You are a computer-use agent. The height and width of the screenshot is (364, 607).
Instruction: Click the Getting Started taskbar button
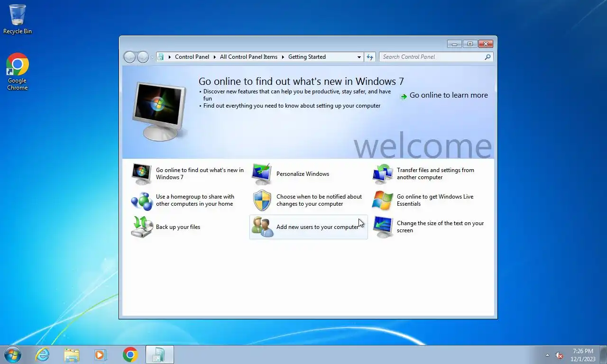click(x=159, y=355)
